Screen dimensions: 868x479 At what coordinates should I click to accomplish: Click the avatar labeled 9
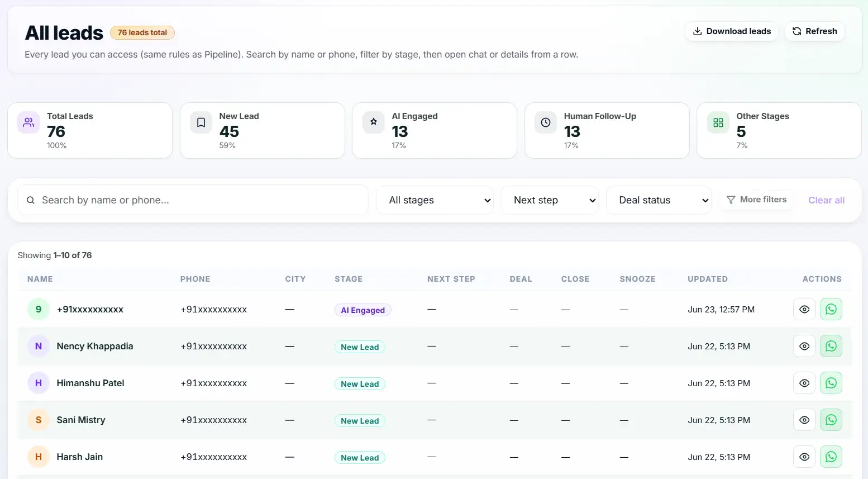39,309
